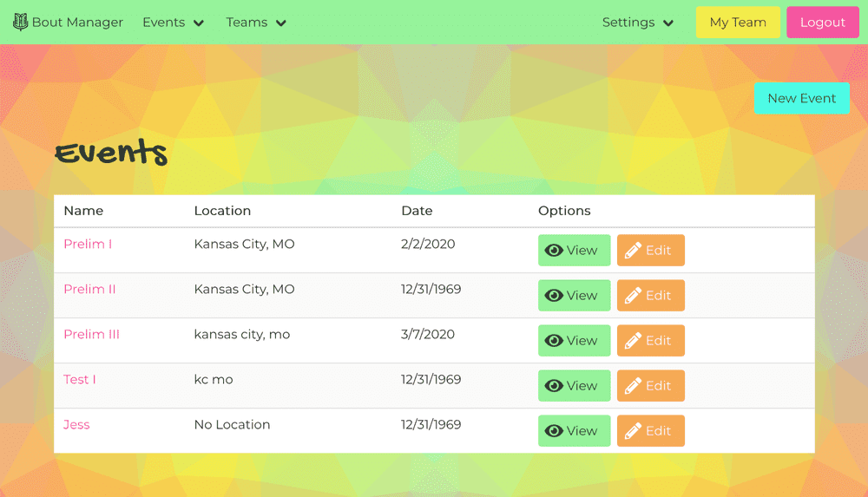Expand the Events dropdown chevron
This screenshot has width=868, height=497.
[199, 23]
